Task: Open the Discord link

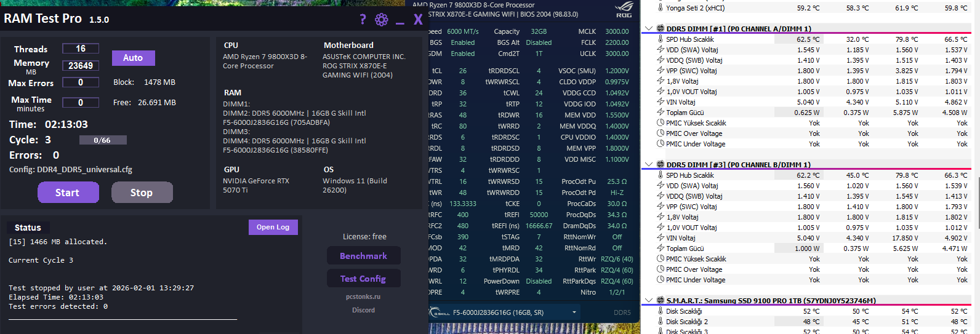Action: tap(363, 310)
